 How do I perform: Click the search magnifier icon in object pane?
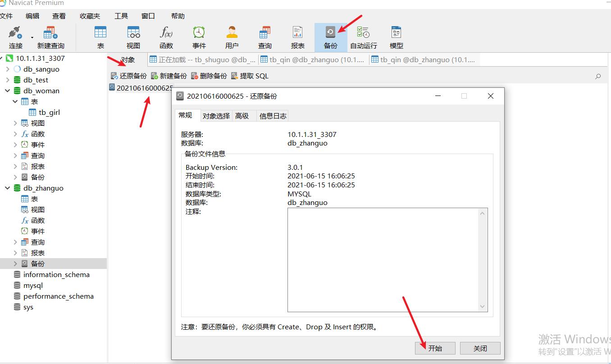(598, 76)
